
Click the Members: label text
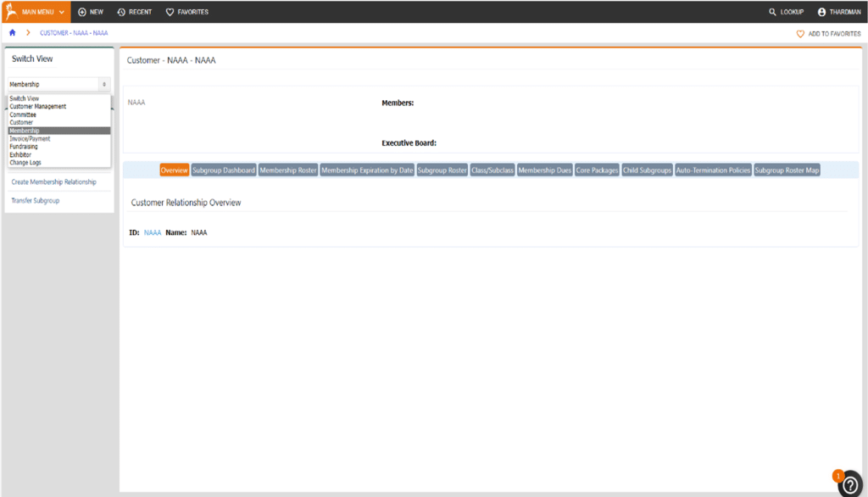[398, 103]
